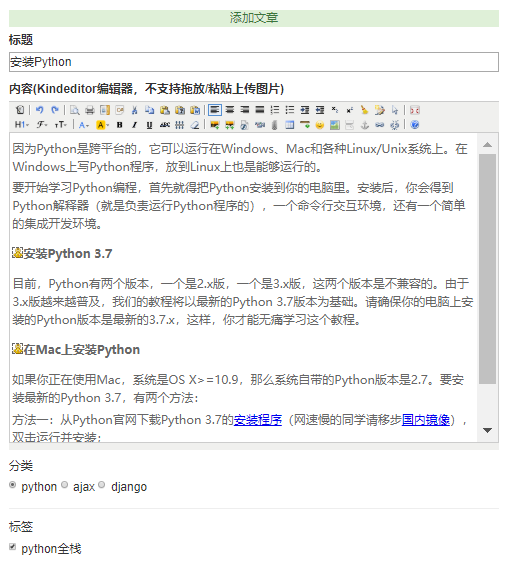Justify the text fully
Screen dimensions: 506x562
260,110
